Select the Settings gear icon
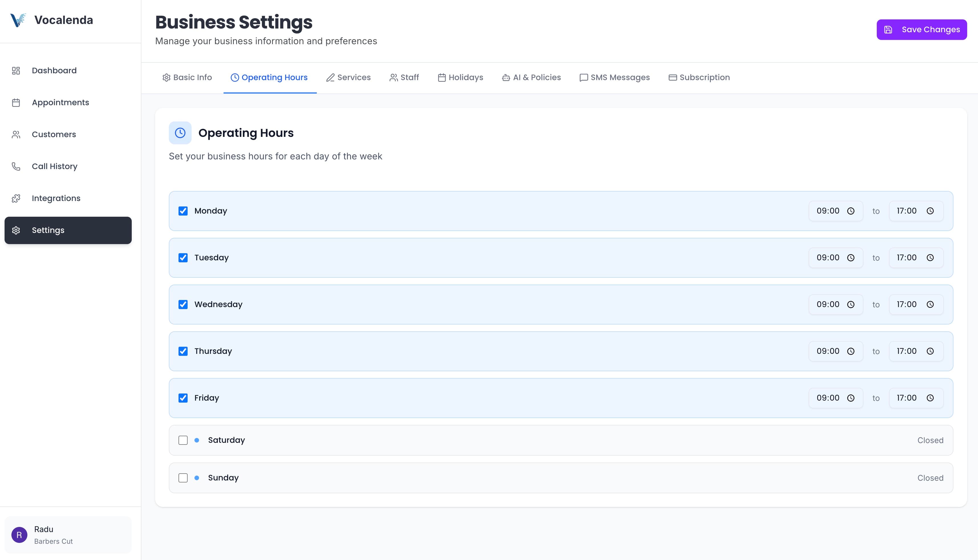The image size is (978, 560). click(x=16, y=230)
